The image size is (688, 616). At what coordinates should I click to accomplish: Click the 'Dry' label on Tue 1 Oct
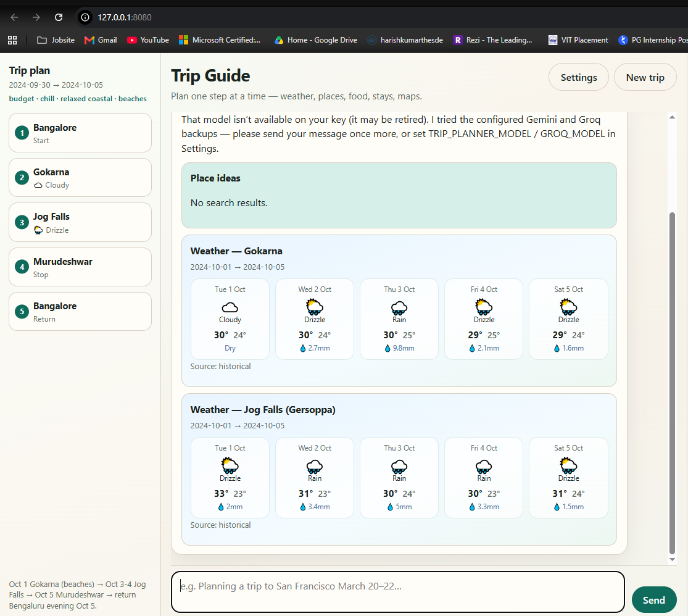click(230, 348)
